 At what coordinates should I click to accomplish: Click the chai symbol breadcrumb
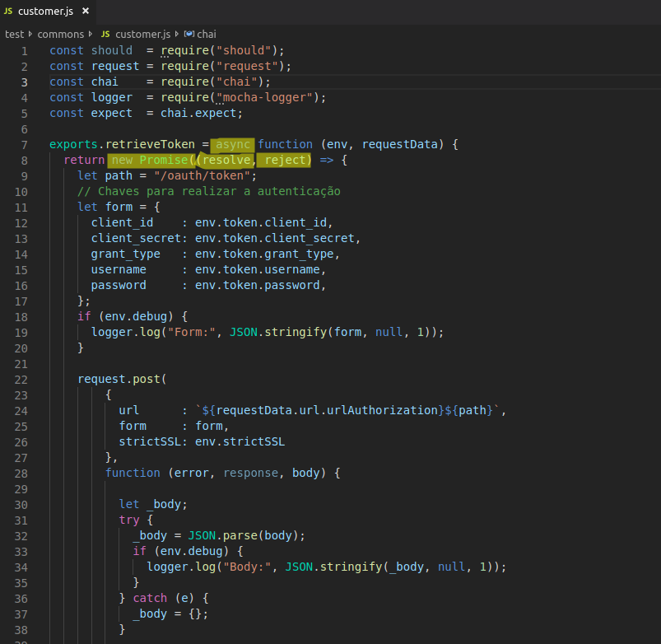(x=207, y=34)
